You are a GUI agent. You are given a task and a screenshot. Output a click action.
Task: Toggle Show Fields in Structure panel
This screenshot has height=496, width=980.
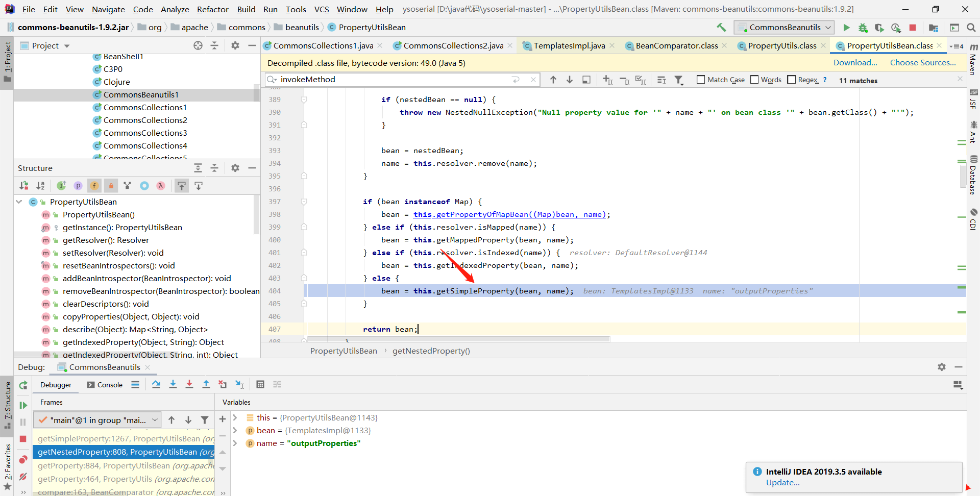coord(94,186)
